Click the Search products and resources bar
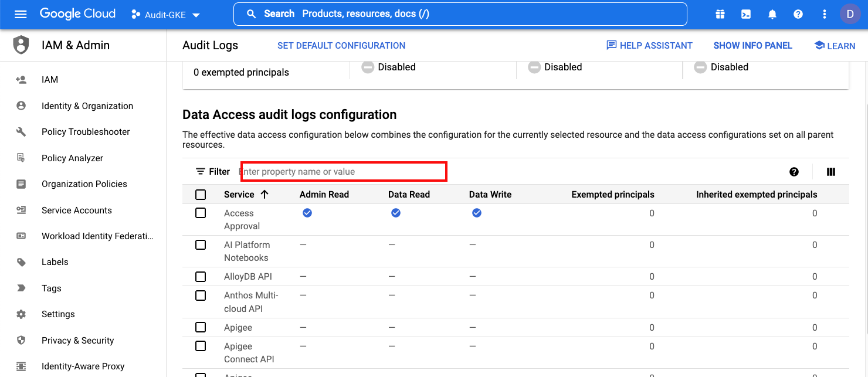 pos(460,14)
